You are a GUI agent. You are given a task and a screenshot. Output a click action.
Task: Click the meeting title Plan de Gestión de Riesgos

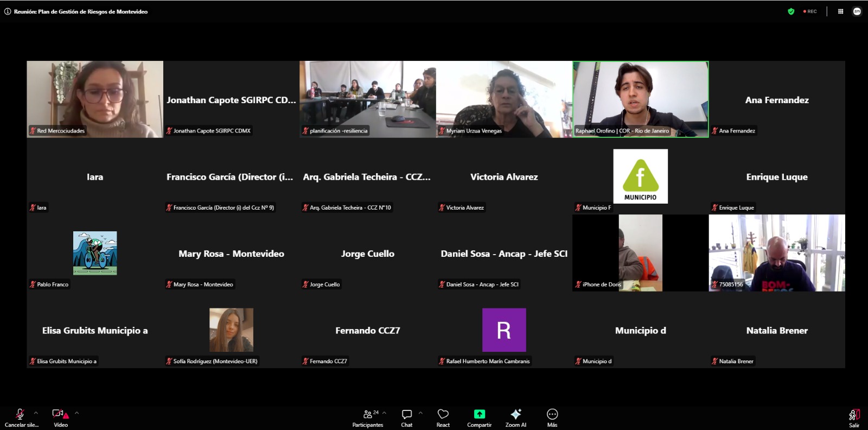(x=81, y=11)
